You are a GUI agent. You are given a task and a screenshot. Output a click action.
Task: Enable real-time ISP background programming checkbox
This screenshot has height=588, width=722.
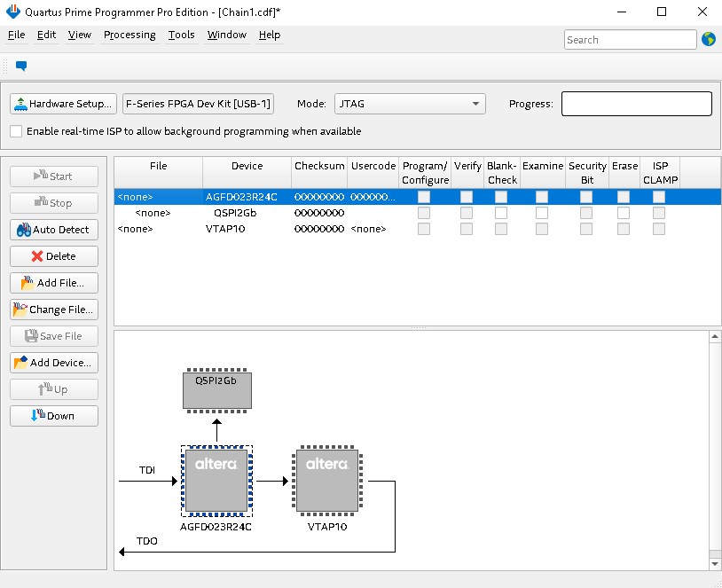pyautogui.click(x=16, y=131)
